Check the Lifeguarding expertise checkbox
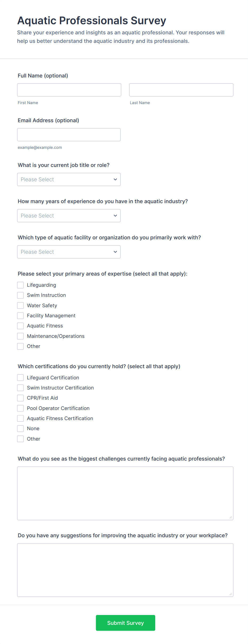Viewport: 248px width, 644px height. pyautogui.click(x=21, y=285)
